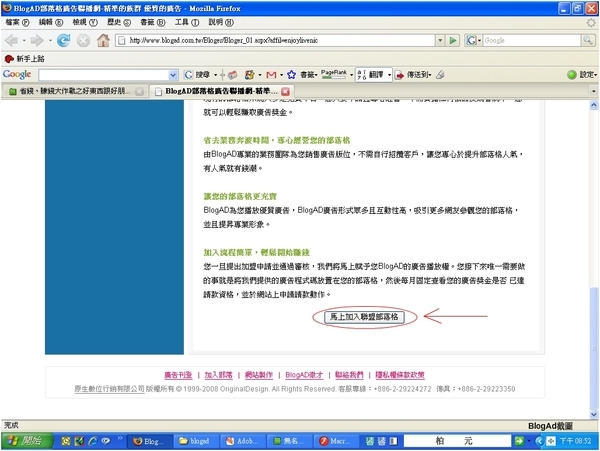Open the list-all-tabs dropdown
Image resolution: width=600 pixels, height=451 pixels.
593,91
